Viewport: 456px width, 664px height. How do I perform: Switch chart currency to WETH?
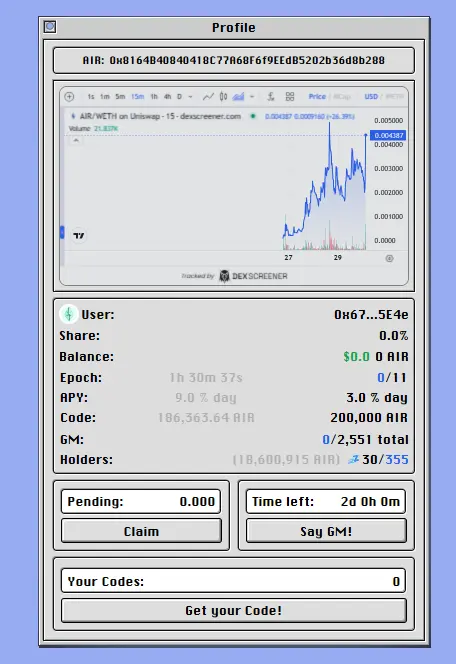(x=394, y=97)
